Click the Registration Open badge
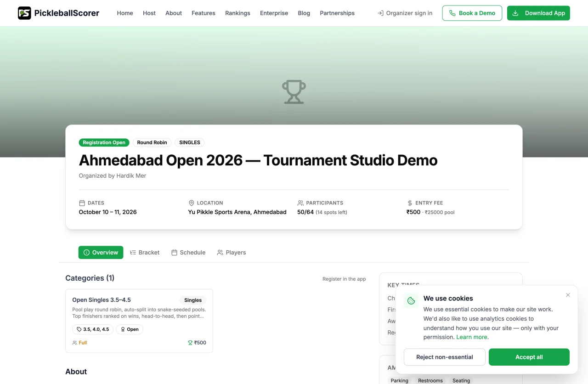588x384 pixels. click(x=104, y=142)
